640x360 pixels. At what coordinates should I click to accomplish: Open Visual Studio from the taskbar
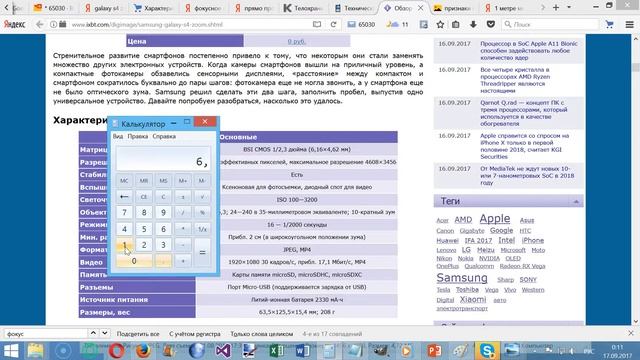point(223,351)
